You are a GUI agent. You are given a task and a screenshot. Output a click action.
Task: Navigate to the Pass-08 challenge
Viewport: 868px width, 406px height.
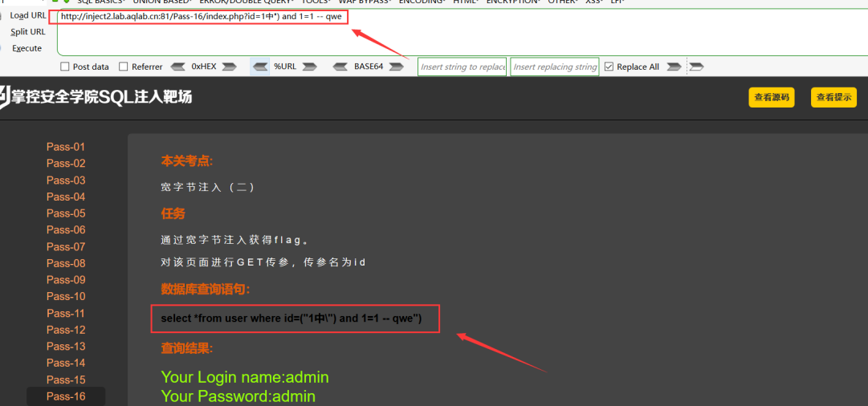(x=66, y=263)
